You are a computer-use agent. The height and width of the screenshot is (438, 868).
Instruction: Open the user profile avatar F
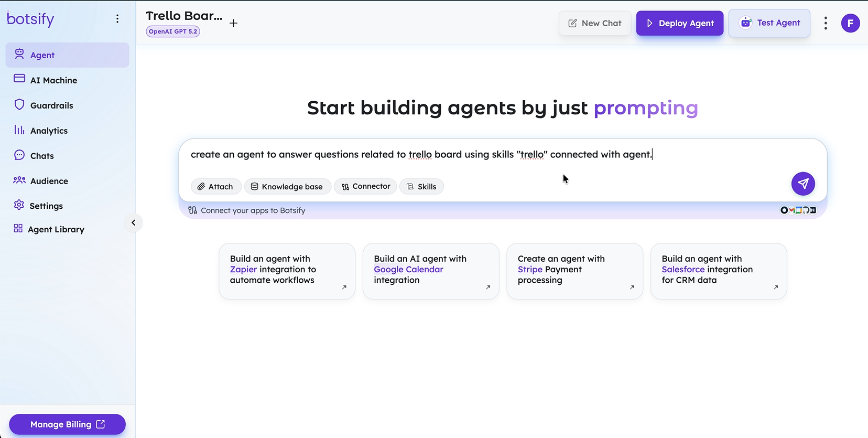pyautogui.click(x=850, y=23)
